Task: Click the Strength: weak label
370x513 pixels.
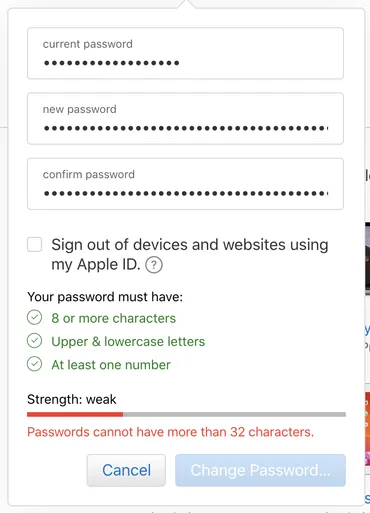Action: [x=72, y=399]
